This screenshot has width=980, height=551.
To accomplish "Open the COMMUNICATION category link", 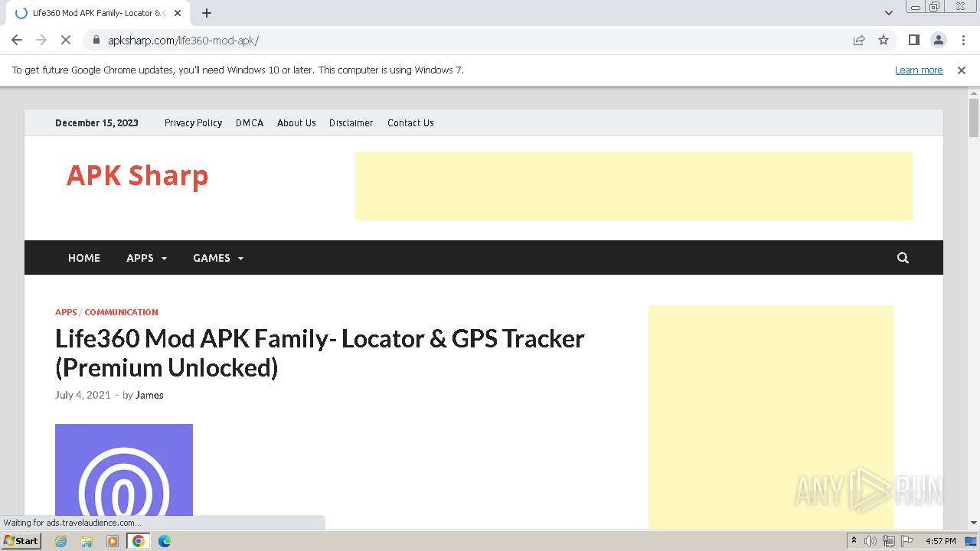I will click(x=121, y=312).
